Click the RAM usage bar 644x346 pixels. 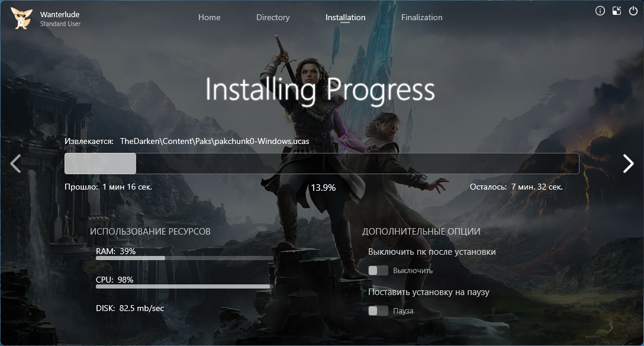(x=185, y=258)
